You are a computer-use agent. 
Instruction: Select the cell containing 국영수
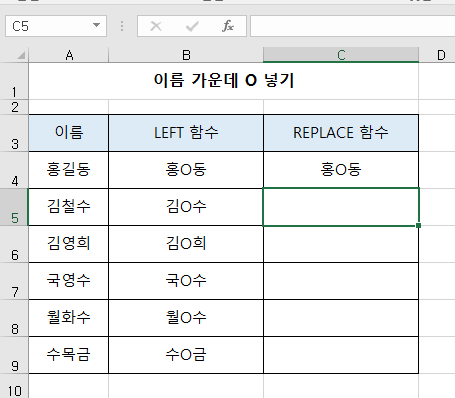[69, 281]
